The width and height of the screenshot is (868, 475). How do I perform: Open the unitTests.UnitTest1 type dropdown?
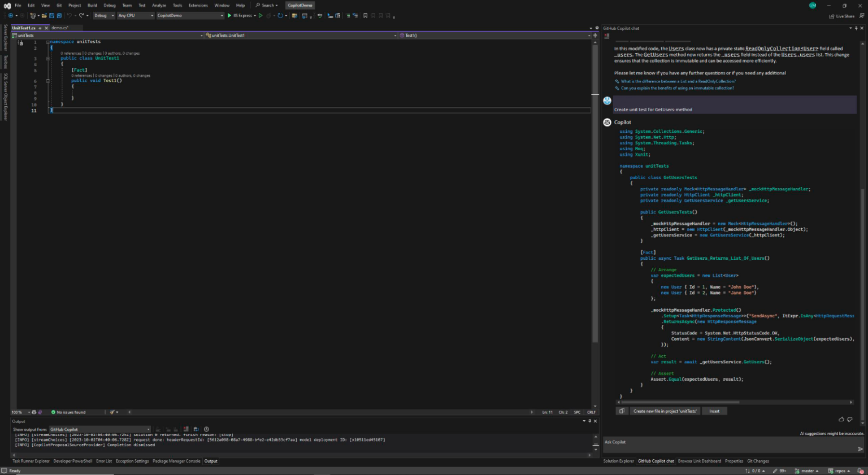(301, 35)
